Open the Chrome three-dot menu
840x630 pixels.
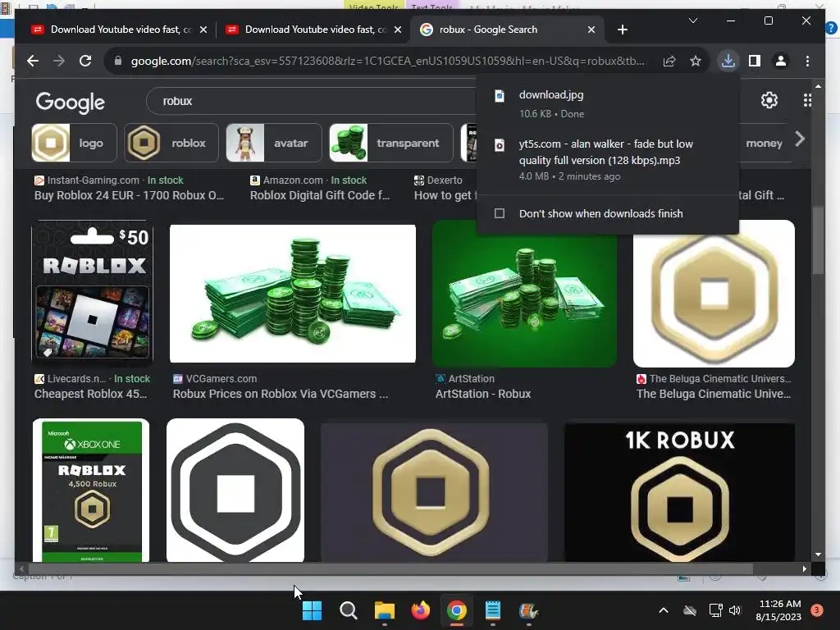[807, 61]
